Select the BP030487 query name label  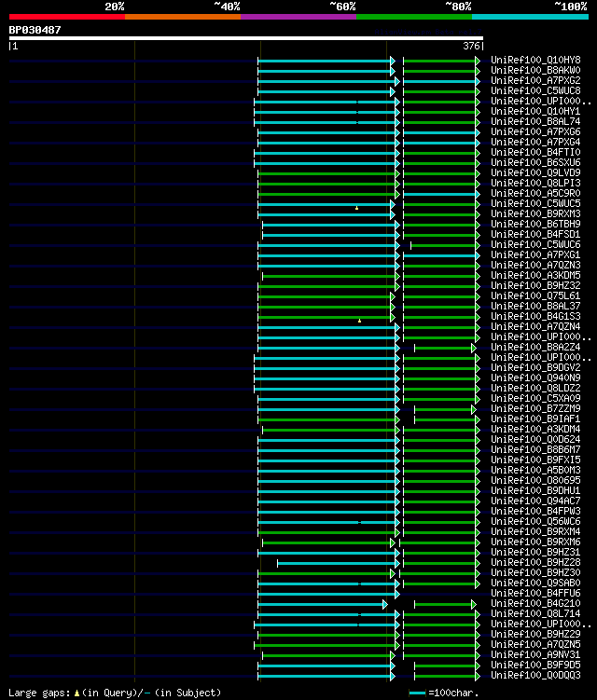point(35,30)
